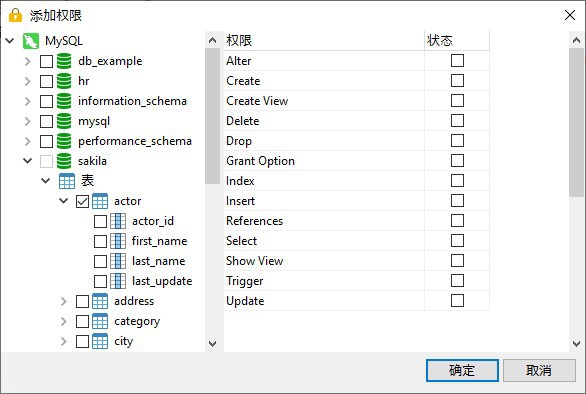Screen dimensions: 586x394
Task: Click the first_name column icon
Action: [118, 241]
